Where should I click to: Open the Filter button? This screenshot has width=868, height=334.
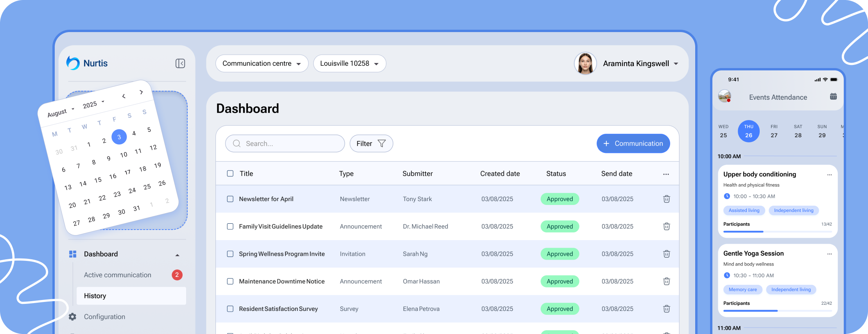(371, 144)
